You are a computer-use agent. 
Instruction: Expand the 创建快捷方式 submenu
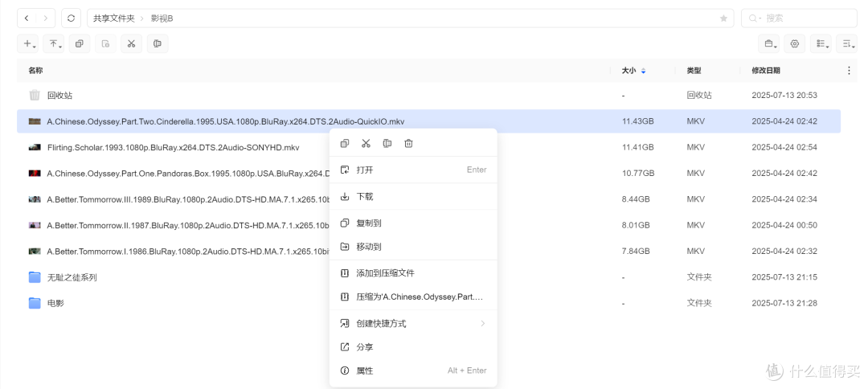[413, 323]
